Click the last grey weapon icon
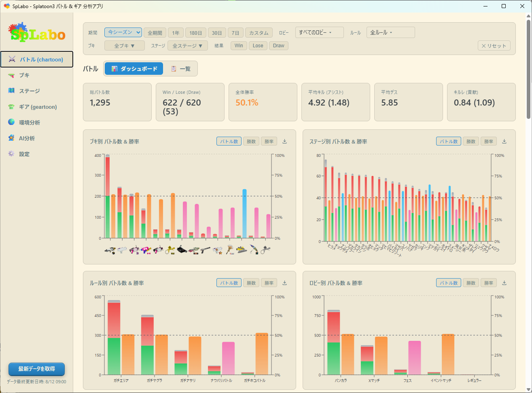The height and width of the screenshot is (393, 532). [265, 250]
